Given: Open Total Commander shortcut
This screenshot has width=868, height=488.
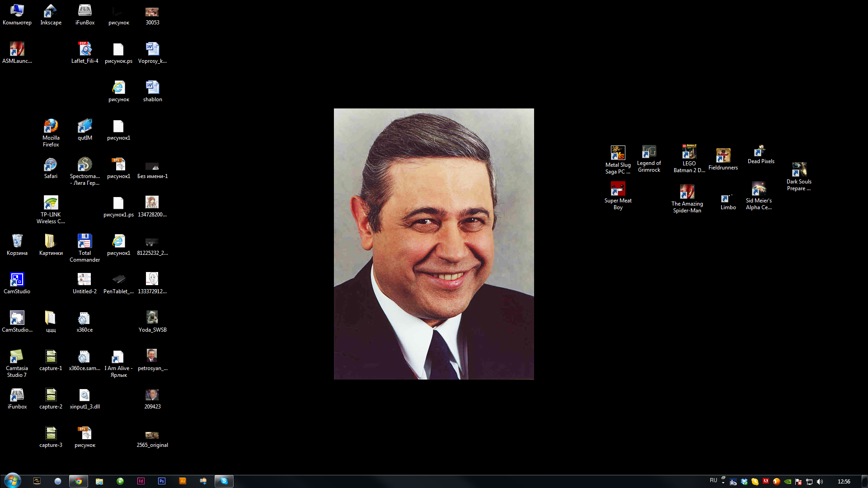Looking at the screenshot, I should [84, 241].
